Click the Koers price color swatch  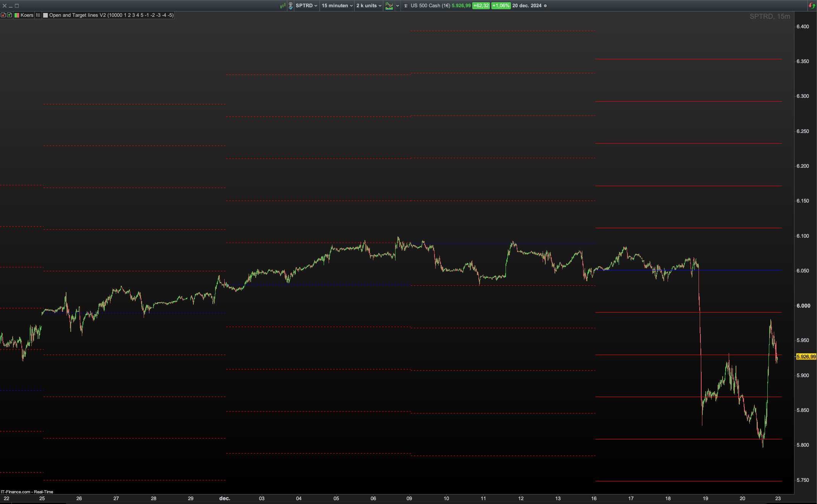pos(17,15)
